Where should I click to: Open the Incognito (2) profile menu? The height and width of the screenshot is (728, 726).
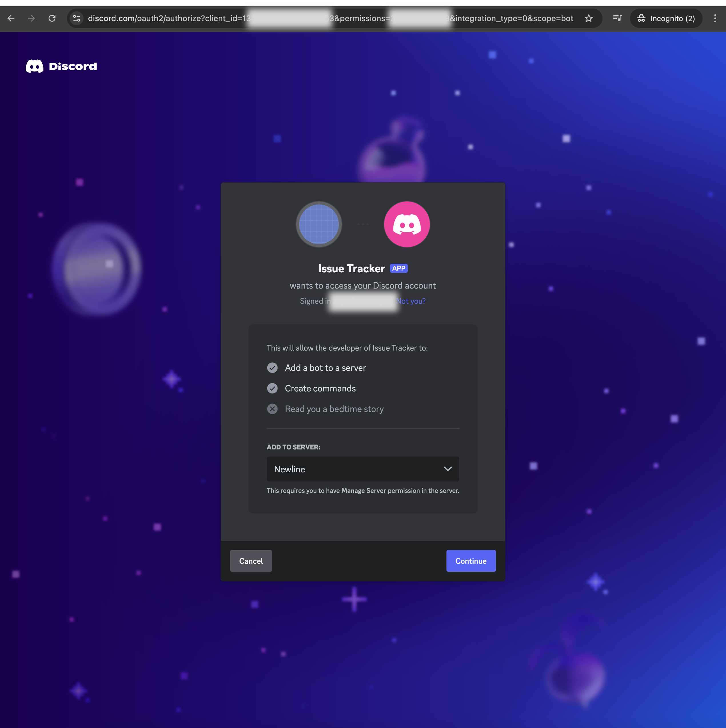pyautogui.click(x=666, y=18)
